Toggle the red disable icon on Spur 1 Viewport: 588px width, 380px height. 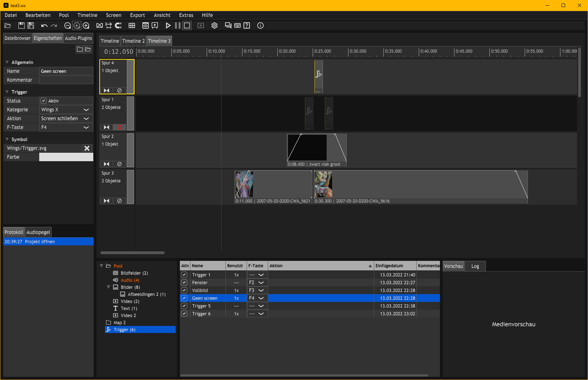coord(119,127)
